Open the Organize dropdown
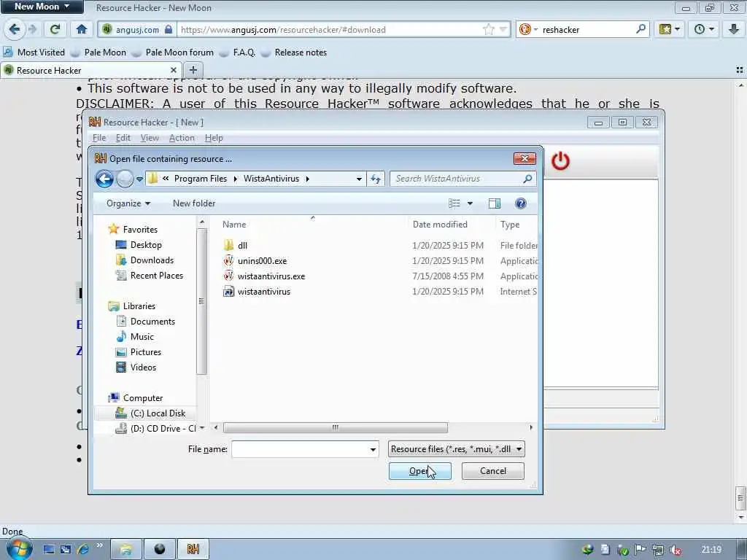747x560 pixels. (128, 203)
